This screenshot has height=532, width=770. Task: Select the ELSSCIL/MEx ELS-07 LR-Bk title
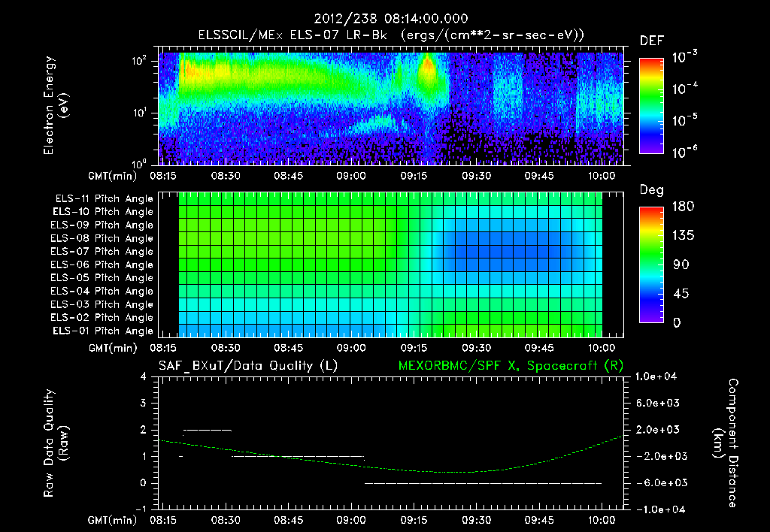(293, 35)
